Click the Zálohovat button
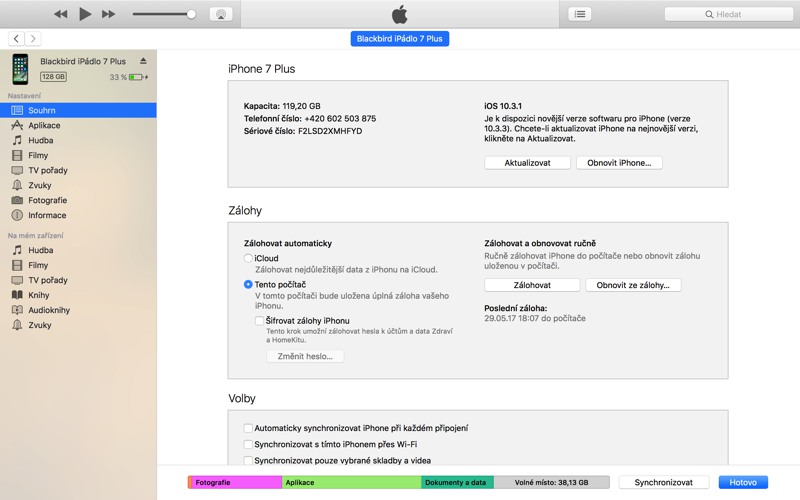Image resolution: width=800 pixels, height=500 pixels. coord(532,285)
